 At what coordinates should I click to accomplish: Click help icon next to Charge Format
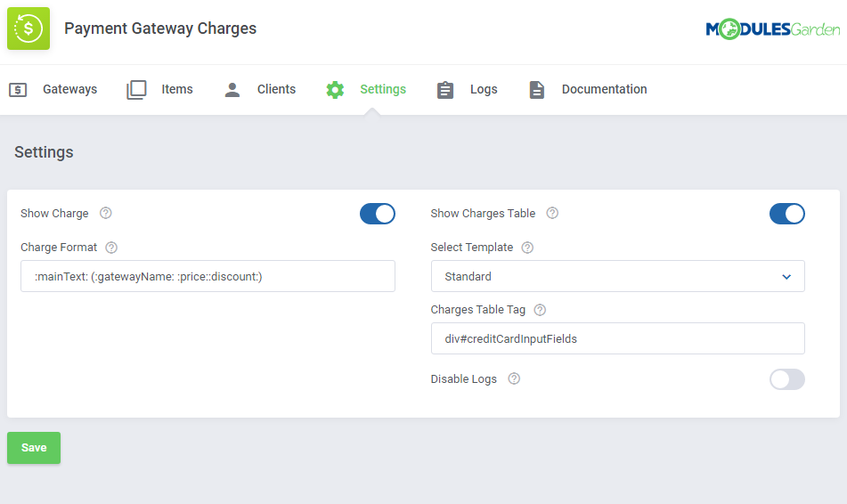point(111,248)
